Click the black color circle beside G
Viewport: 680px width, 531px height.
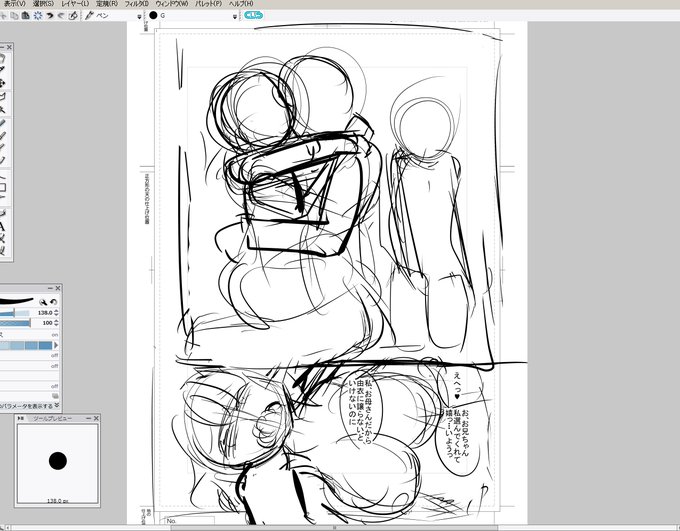click(153, 15)
